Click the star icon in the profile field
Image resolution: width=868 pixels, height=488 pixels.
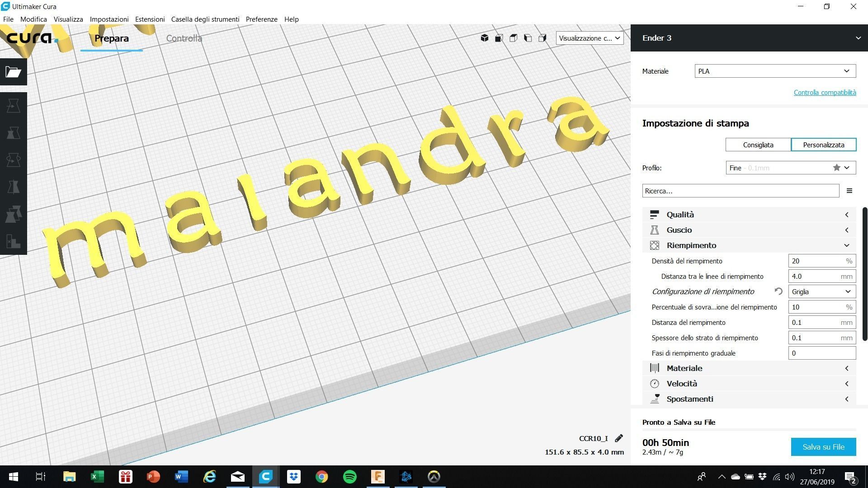point(837,168)
